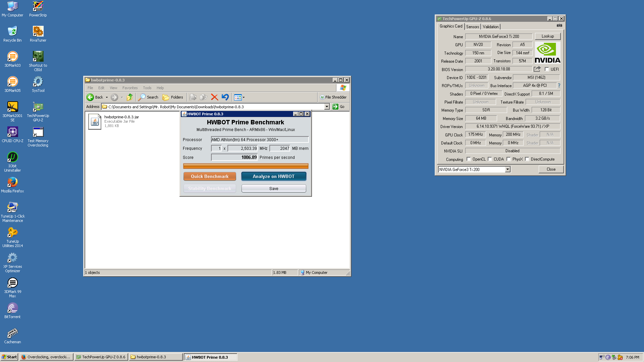Click the Folders button in Explorer toolbar
644x362 pixels.
click(x=173, y=97)
